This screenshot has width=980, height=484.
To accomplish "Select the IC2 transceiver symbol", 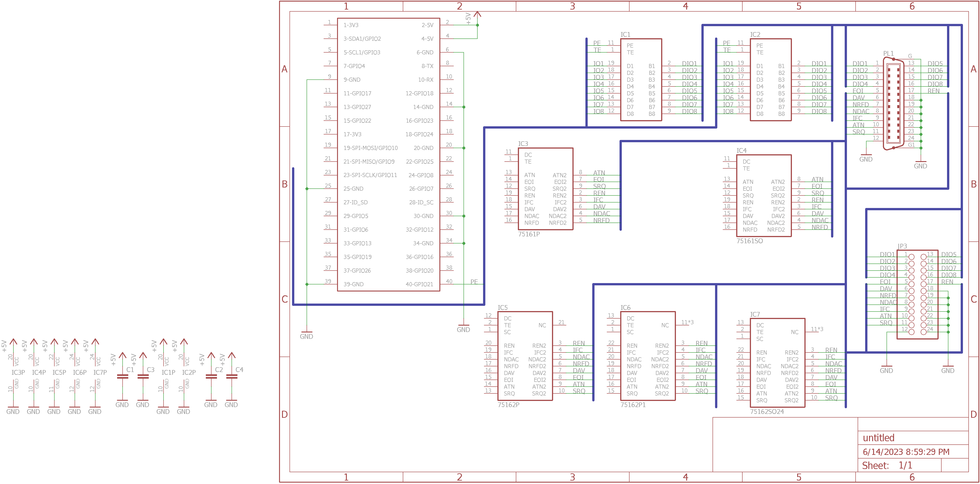I will [770, 79].
